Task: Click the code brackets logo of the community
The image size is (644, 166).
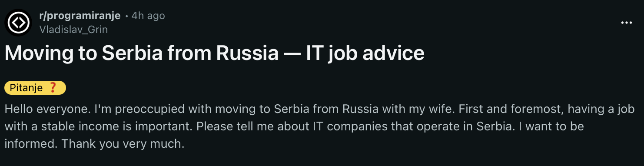Action: [19, 22]
